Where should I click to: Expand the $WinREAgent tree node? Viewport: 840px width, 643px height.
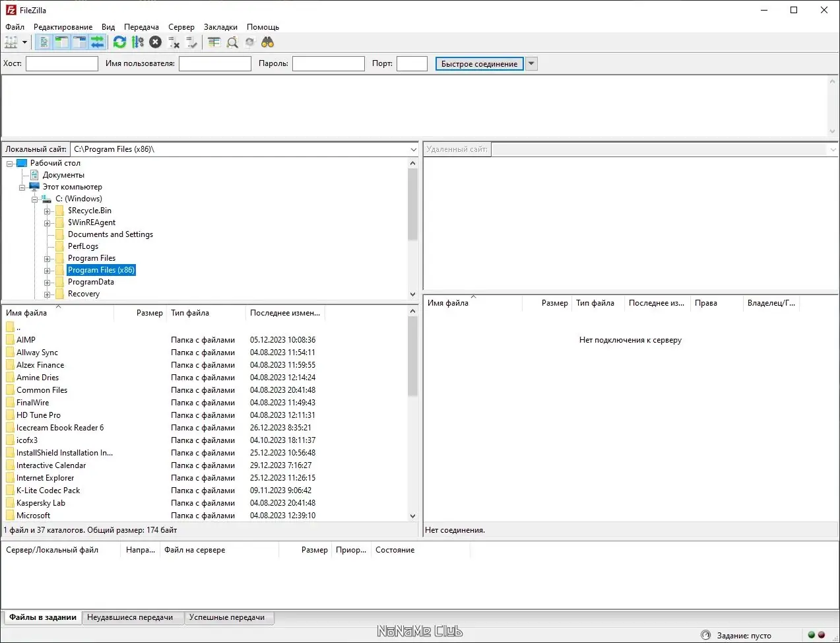click(x=48, y=223)
